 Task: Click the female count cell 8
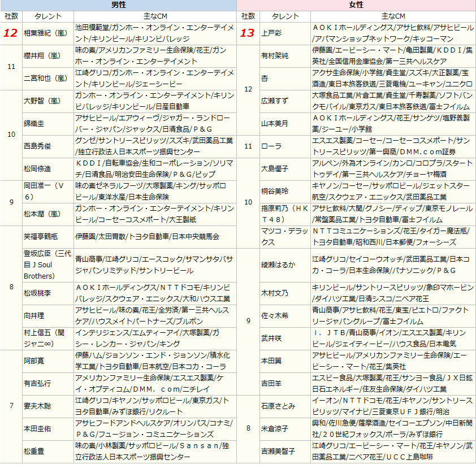tap(248, 429)
